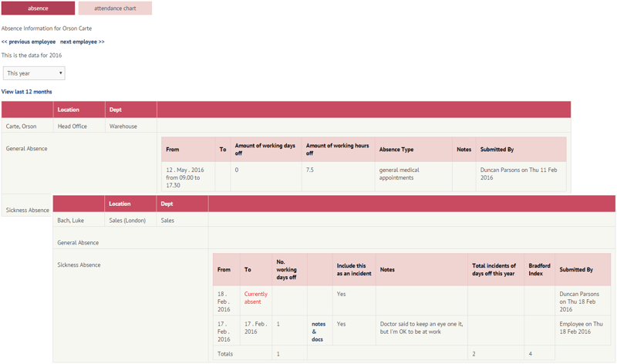Click total incidents value '2'

(x=474, y=354)
